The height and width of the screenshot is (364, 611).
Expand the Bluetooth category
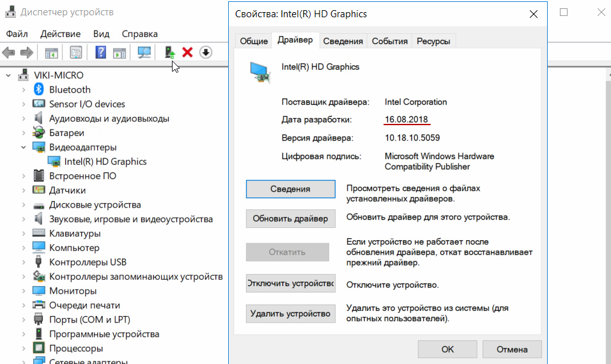pos(24,90)
